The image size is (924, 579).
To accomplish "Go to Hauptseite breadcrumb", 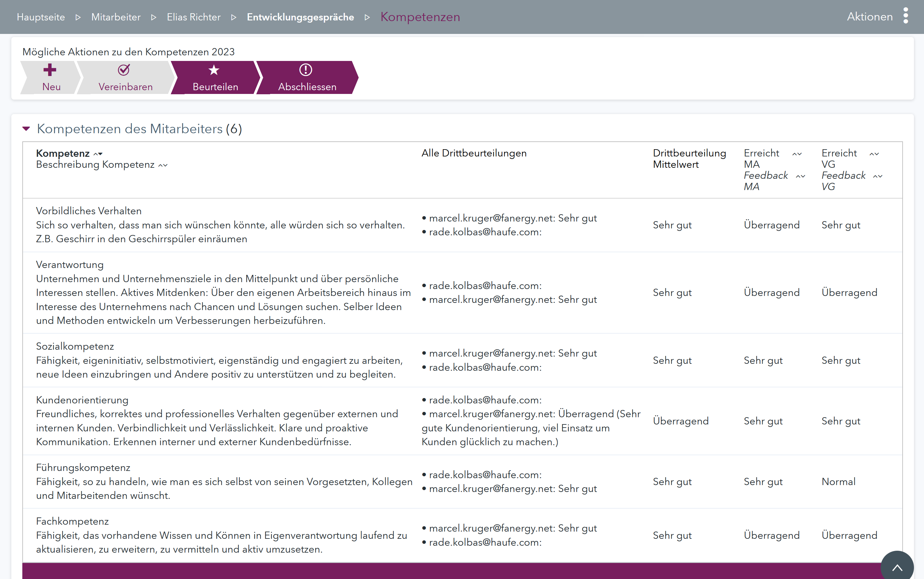I will coord(41,17).
